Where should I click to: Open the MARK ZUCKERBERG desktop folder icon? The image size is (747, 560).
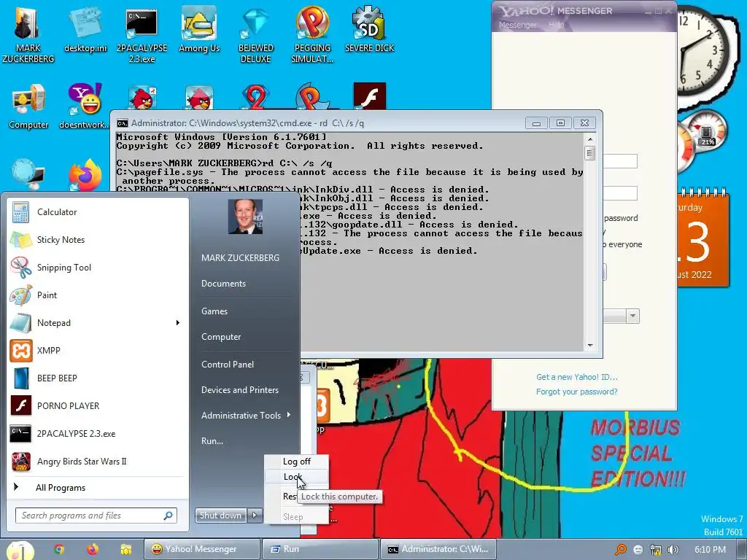pos(28,34)
